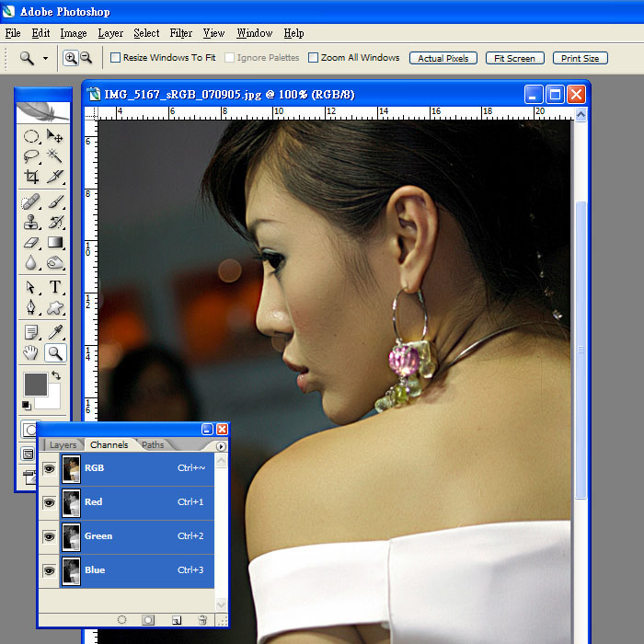
Task: Delete channel using the trash icon
Action: 202,620
